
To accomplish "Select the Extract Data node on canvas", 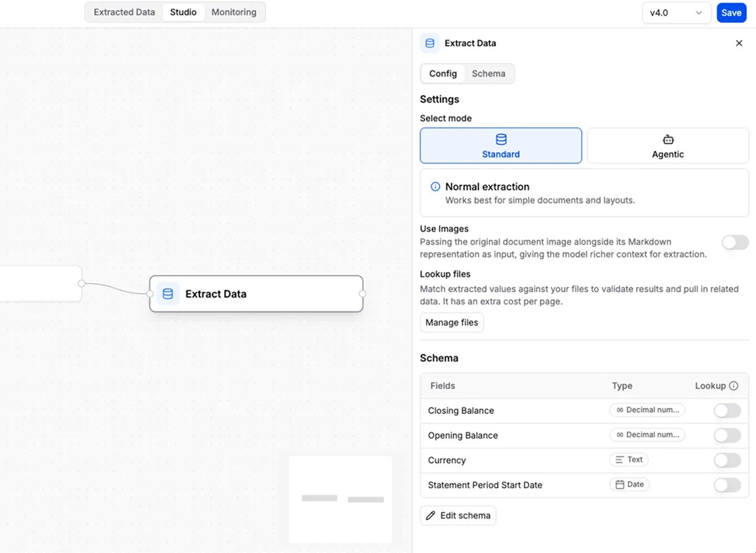I will pyautogui.click(x=256, y=294).
